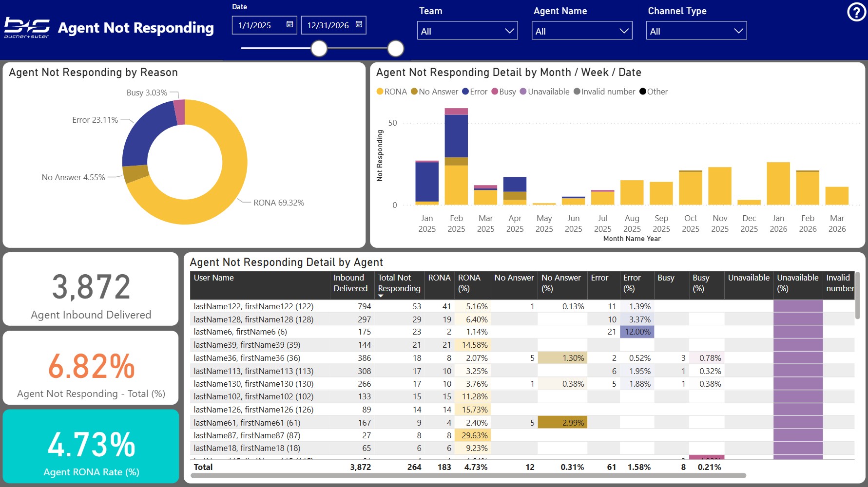Click the bucher+suter logo
The image size is (868, 487).
tap(27, 28)
